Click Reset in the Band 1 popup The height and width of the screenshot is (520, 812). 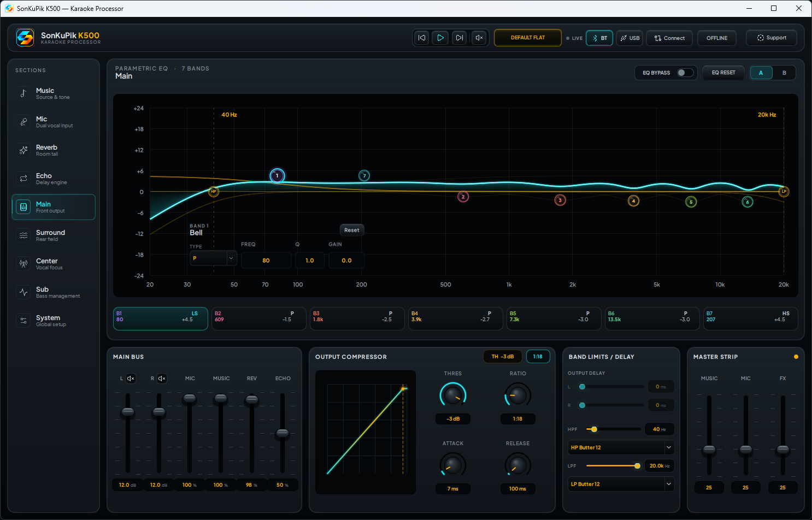pos(352,230)
